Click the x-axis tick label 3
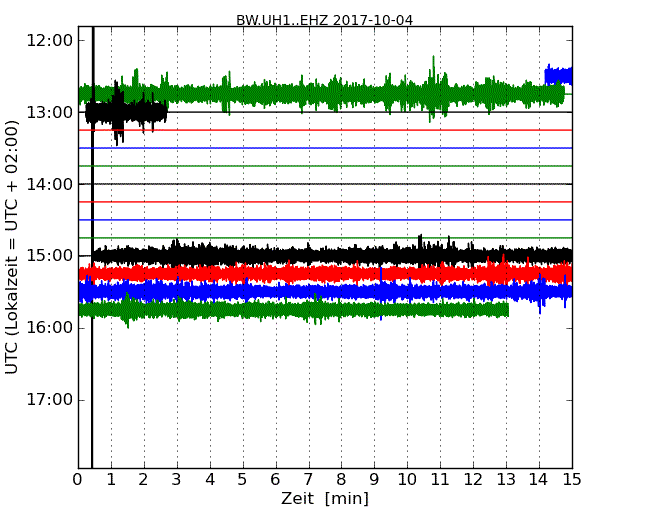This screenshot has height=520, width=650. point(177,479)
